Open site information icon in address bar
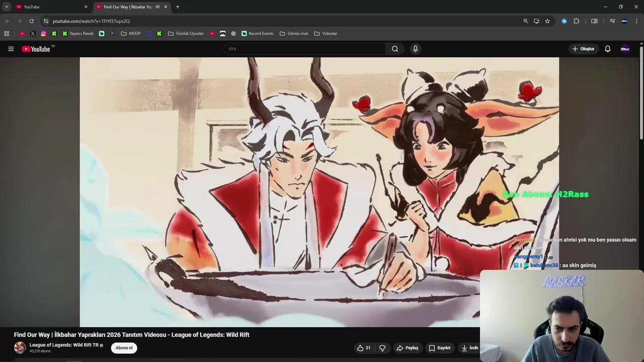Image resolution: width=644 pixels, height=362 pixels. 46,21
